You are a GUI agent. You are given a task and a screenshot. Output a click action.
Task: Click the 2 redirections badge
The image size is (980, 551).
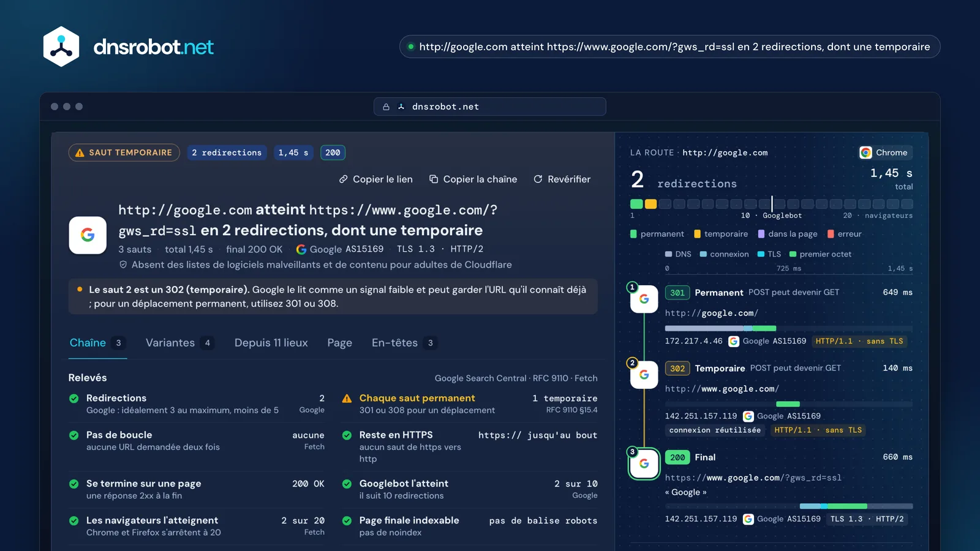pos(227,152)
